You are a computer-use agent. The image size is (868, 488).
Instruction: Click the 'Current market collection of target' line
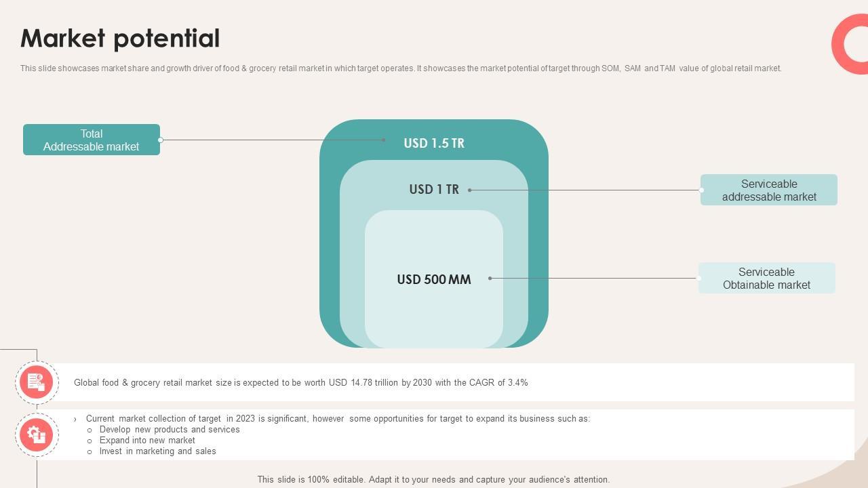click(x=338, y=419)
